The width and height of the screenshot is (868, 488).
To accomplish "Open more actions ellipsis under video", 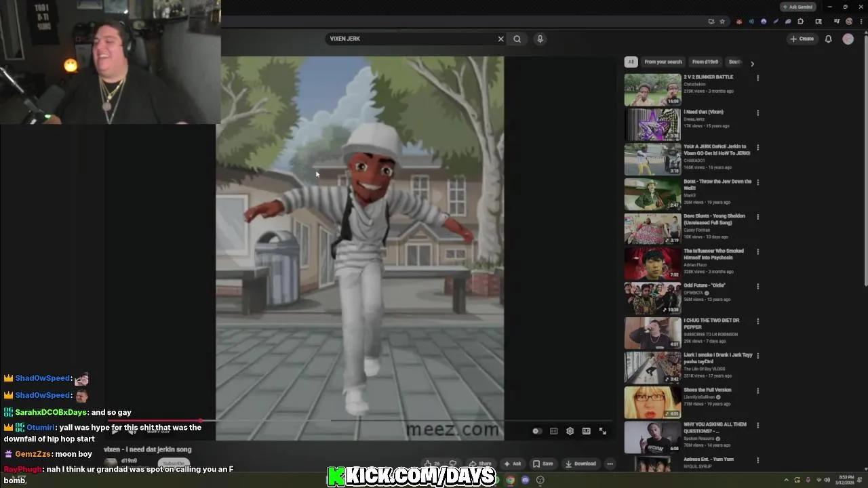I will pos(610,464).
